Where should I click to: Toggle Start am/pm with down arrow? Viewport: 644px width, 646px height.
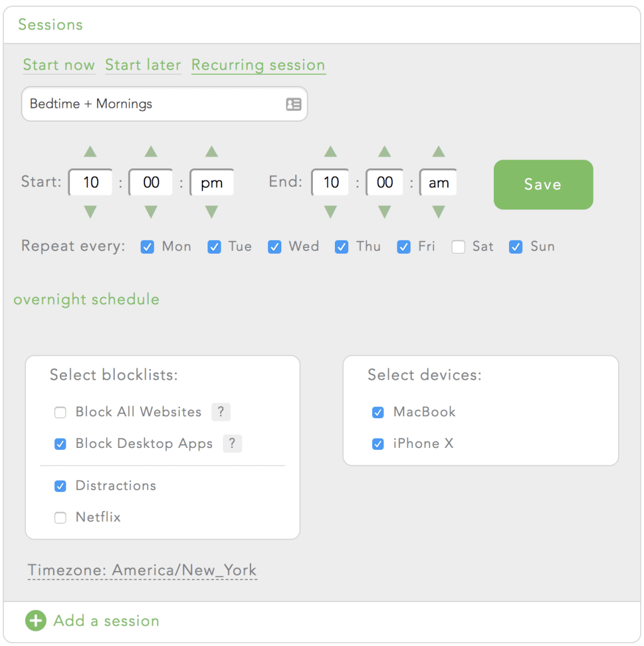click(211, 212)
